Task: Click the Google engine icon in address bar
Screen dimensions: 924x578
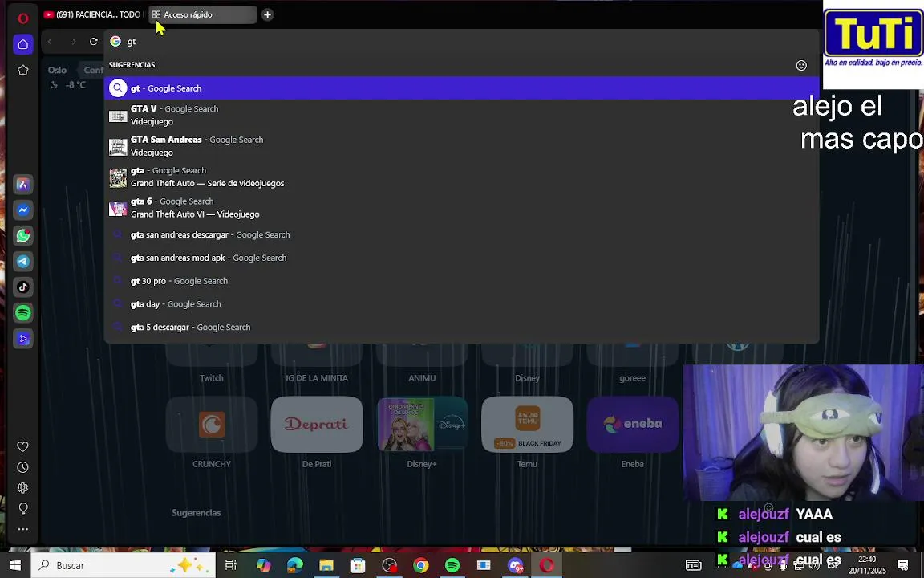Action: 115,41
